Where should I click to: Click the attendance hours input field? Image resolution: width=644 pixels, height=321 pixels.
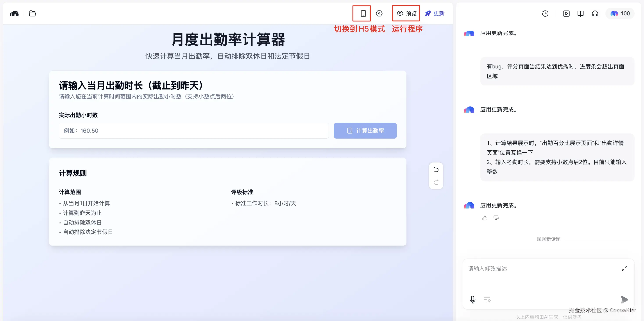pyautogui.click(x=193, y=130)
